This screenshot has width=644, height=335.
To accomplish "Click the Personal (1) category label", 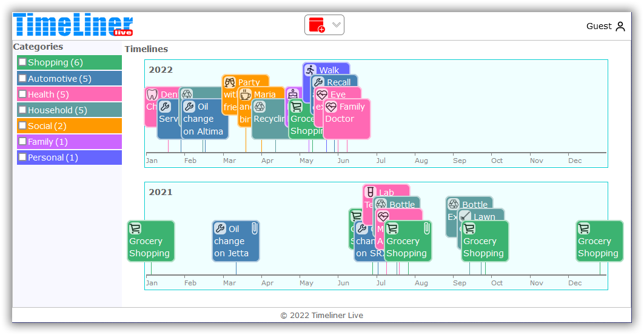I will tap(53, 158).
